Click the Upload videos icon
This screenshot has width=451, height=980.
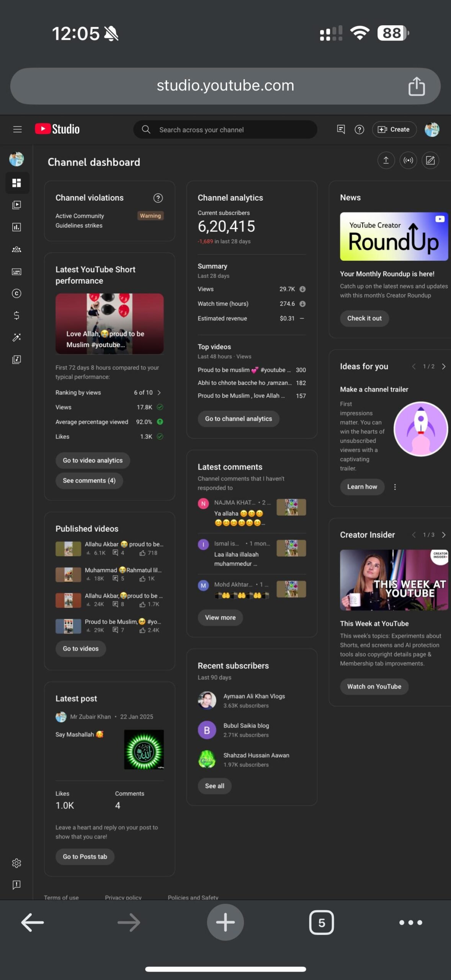point(386,160)
